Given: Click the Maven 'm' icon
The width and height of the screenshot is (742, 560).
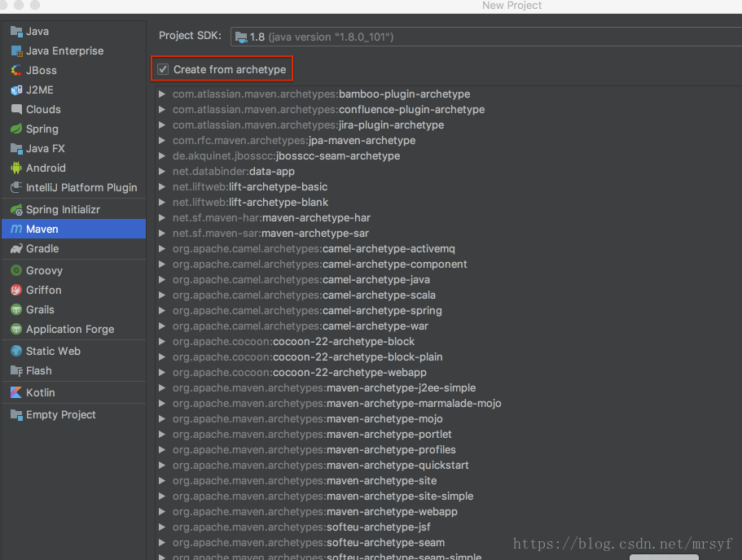Looking at the screenshot, I should (x=16, y=229).
